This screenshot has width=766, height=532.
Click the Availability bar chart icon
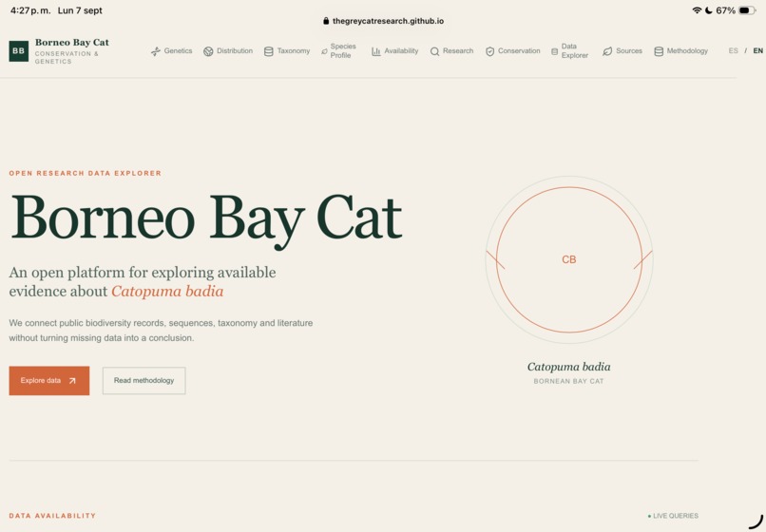coord(375,51)
